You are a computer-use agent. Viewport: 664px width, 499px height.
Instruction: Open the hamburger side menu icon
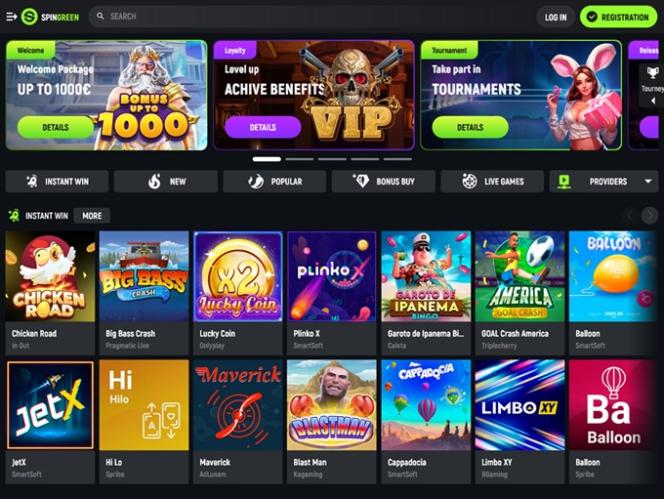(11, 17)
